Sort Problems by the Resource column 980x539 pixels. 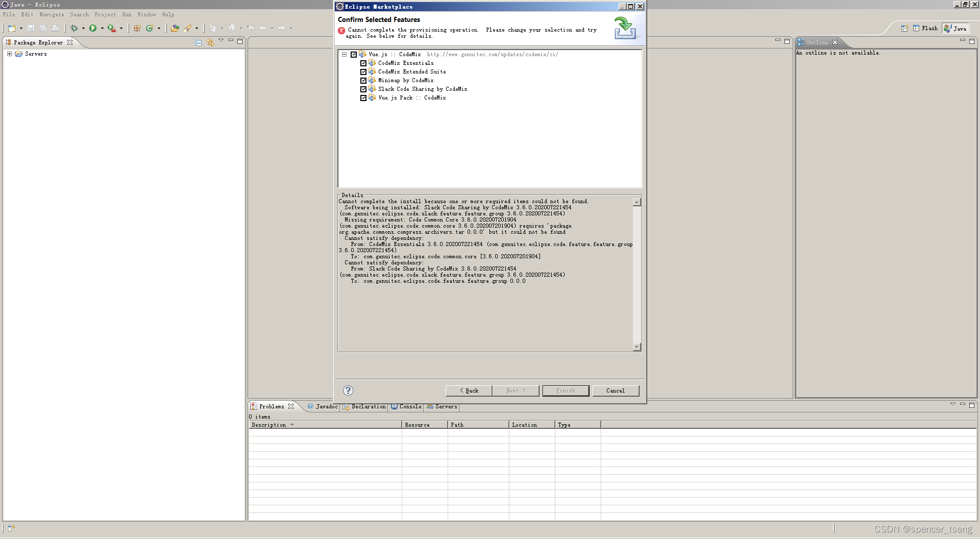click(425, 425)
